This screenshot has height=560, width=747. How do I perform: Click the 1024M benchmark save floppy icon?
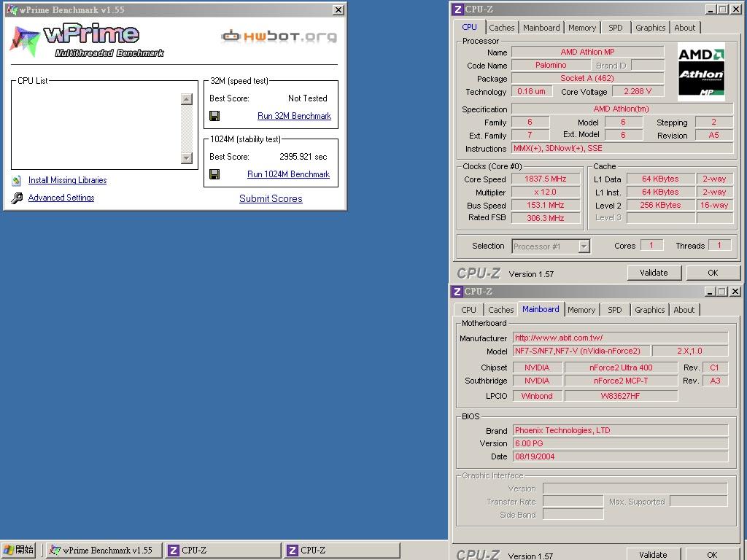pos(214,174)
